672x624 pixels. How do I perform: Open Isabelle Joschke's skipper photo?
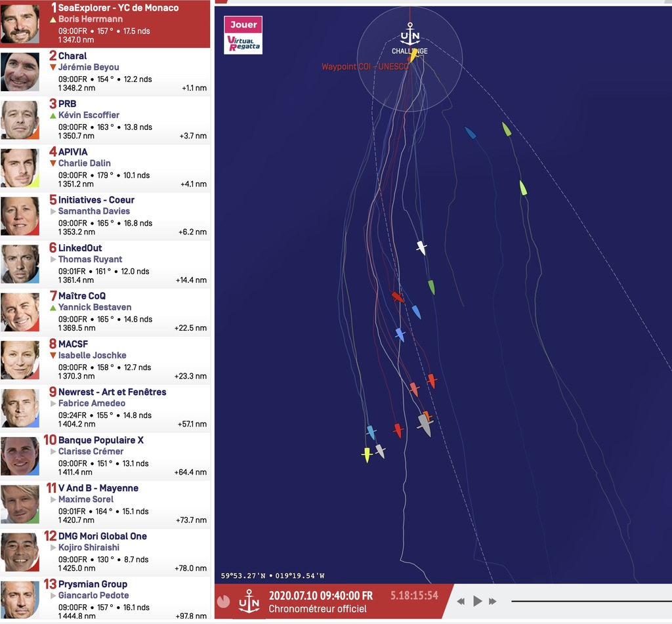click(x=20, y=360)
